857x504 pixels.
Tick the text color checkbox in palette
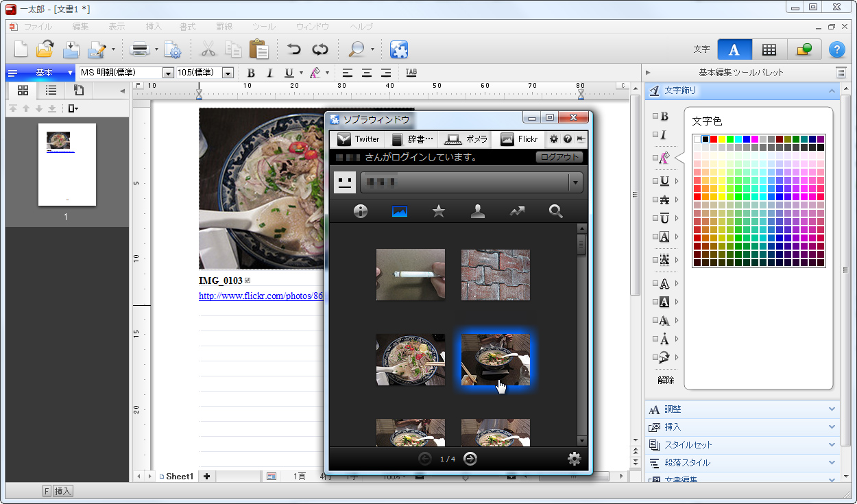tap(655, 158)
